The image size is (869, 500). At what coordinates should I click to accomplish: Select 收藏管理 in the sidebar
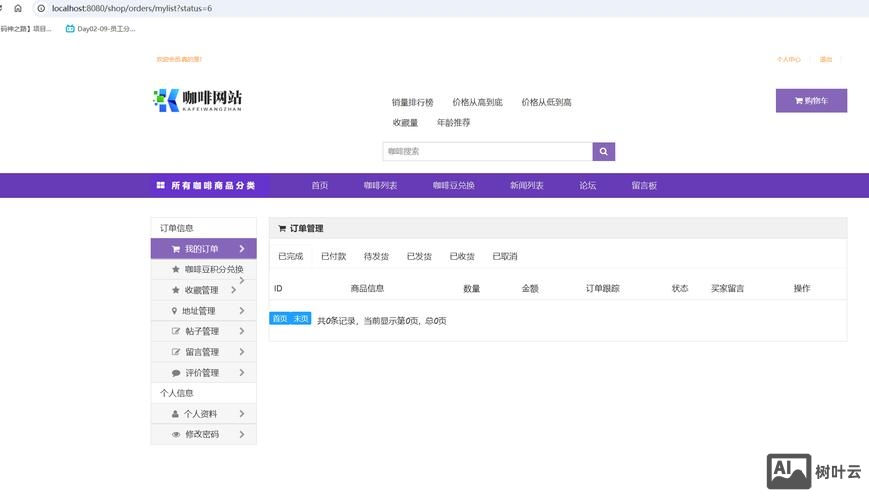click(203, 290)
